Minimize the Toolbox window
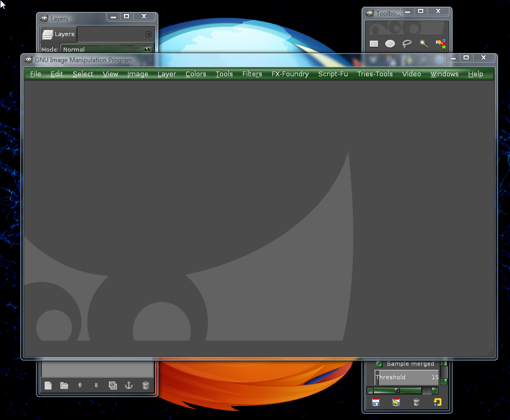 click(x=408, y=11)
